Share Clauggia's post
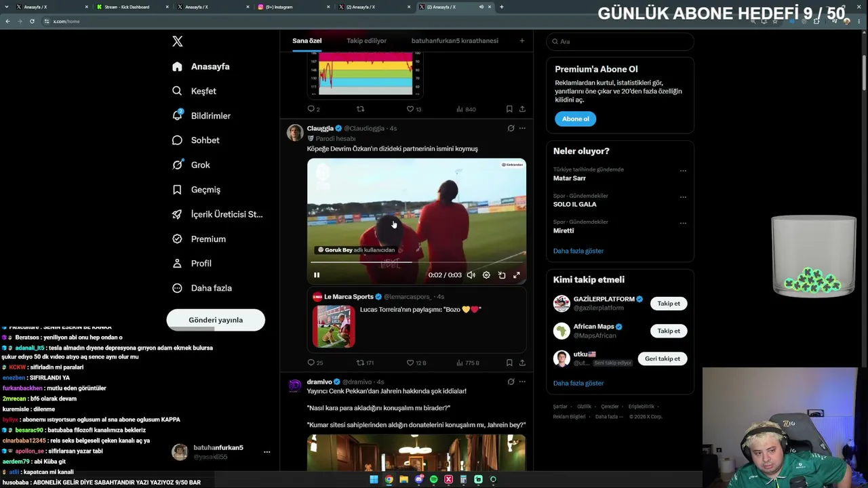 pos(522,363)
